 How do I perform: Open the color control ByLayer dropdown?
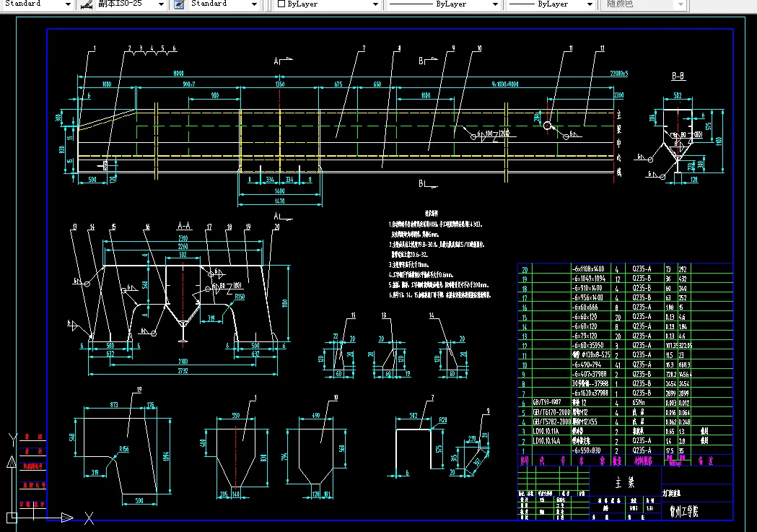(375, 4)
